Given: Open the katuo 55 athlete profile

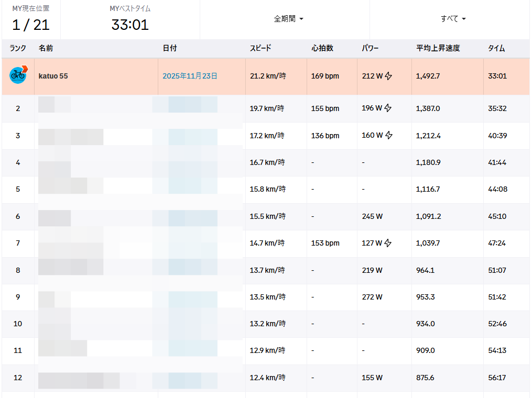Looking at the screenshot, I should coord(53,76).
